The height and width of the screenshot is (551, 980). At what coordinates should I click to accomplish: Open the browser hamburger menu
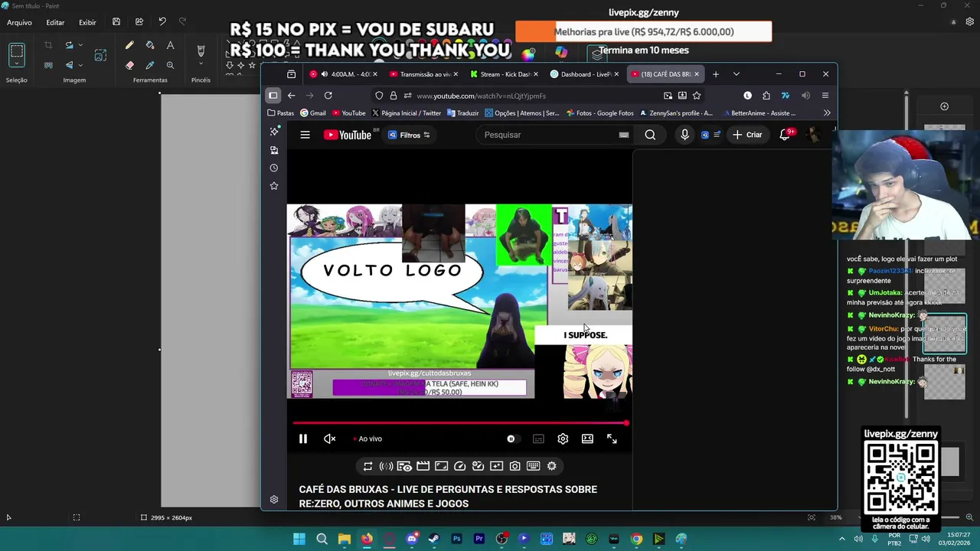[825, 96]
